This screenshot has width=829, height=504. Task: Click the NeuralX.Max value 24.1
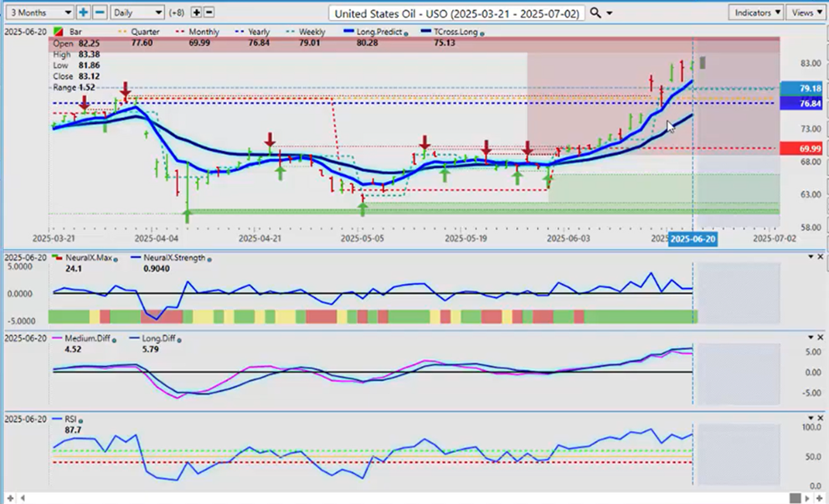[73, 269]
